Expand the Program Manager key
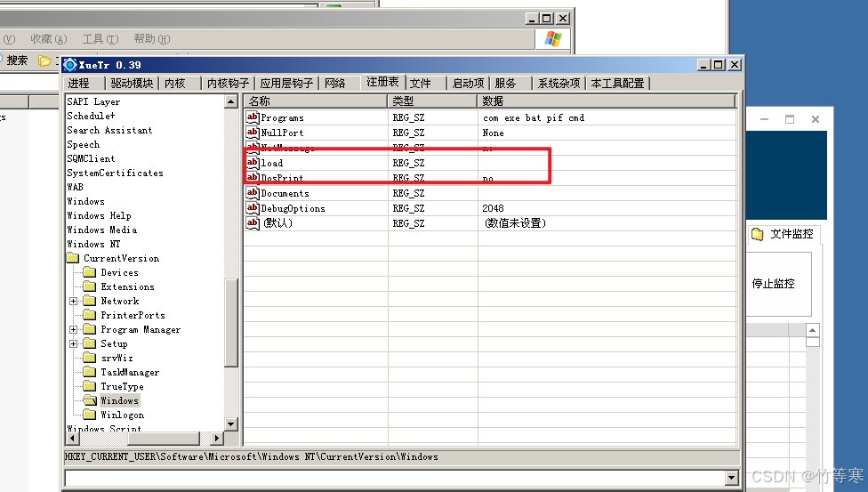The image size is (868, 492). 73,330
